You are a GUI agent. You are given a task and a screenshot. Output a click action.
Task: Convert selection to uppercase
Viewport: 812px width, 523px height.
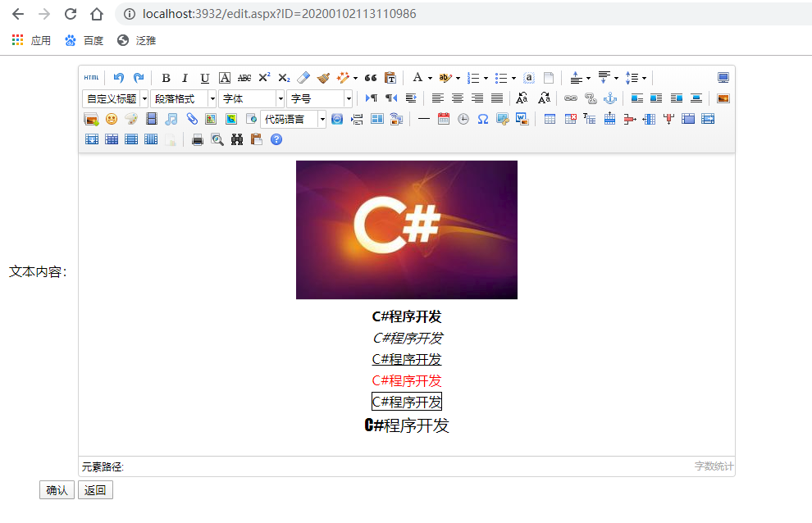point(522,98)
